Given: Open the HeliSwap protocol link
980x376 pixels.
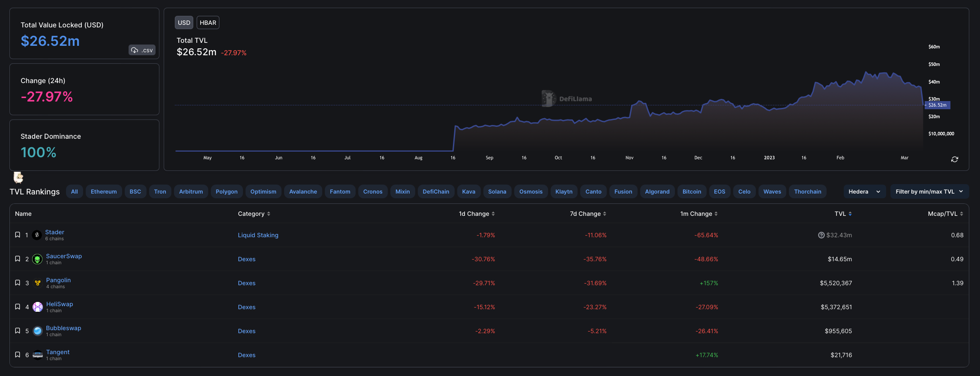Looking at the screenshot, I should 60,304.
